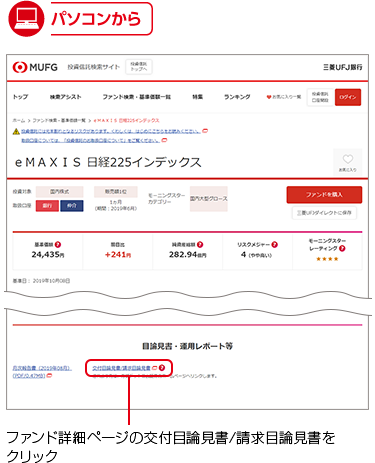The image size is (375, 463).
Task: Open the 特集 menu item
Action: (x=197, y=97)
